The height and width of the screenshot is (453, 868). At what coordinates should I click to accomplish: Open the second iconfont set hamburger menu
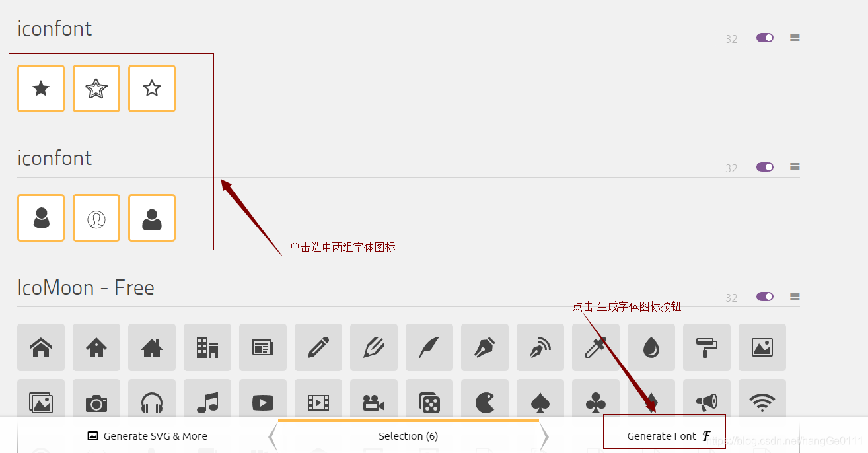click(x=795, y=167)
